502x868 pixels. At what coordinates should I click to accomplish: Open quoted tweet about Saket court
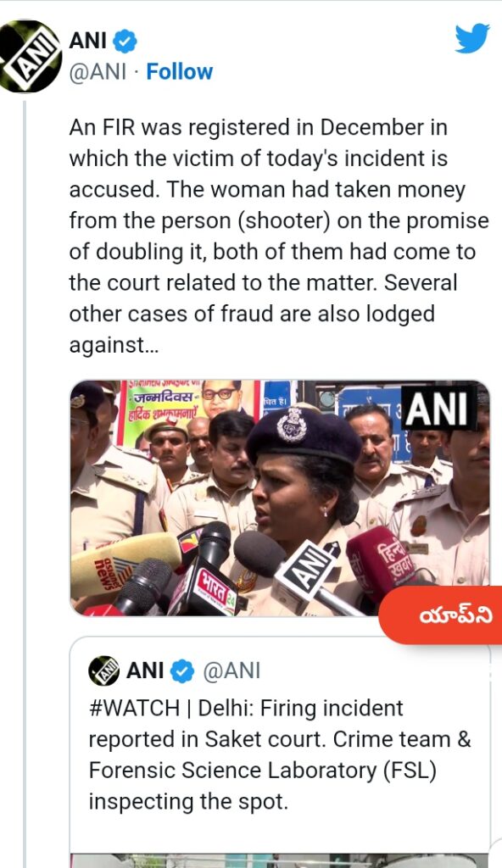280,755
